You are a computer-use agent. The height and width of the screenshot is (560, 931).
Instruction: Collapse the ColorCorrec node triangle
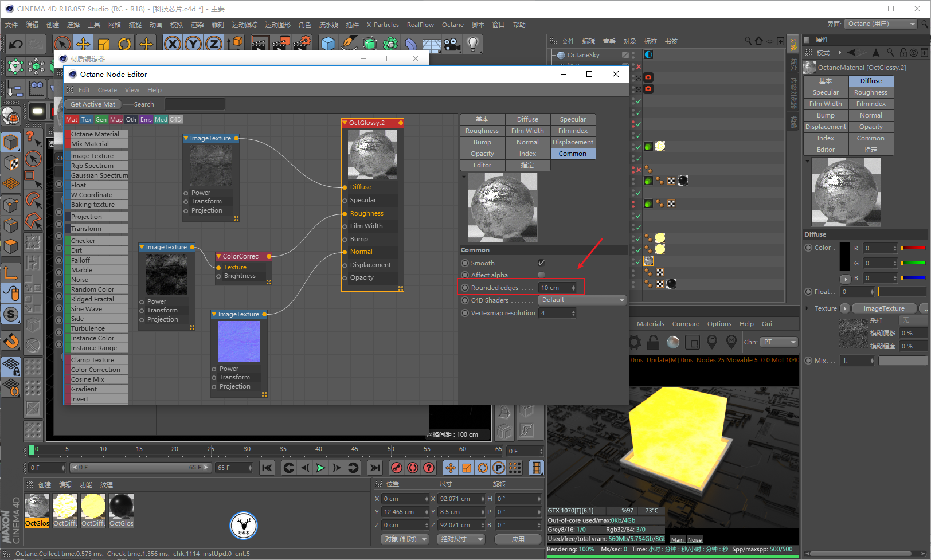[218, 256]
